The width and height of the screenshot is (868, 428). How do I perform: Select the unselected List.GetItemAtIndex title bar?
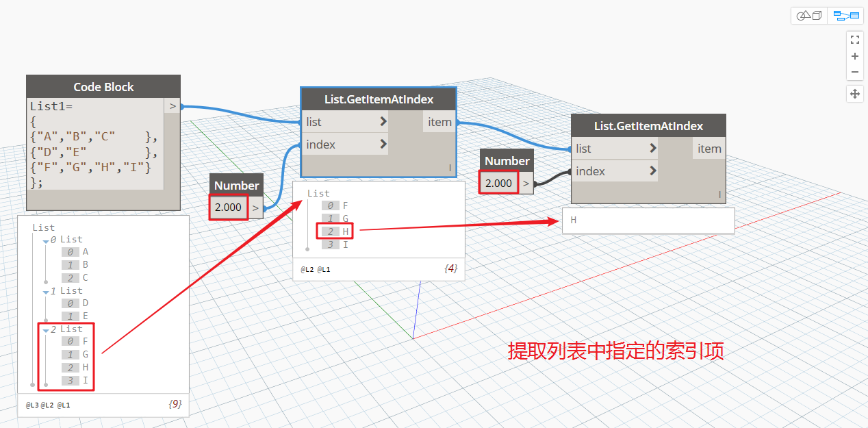pos(648,126)
